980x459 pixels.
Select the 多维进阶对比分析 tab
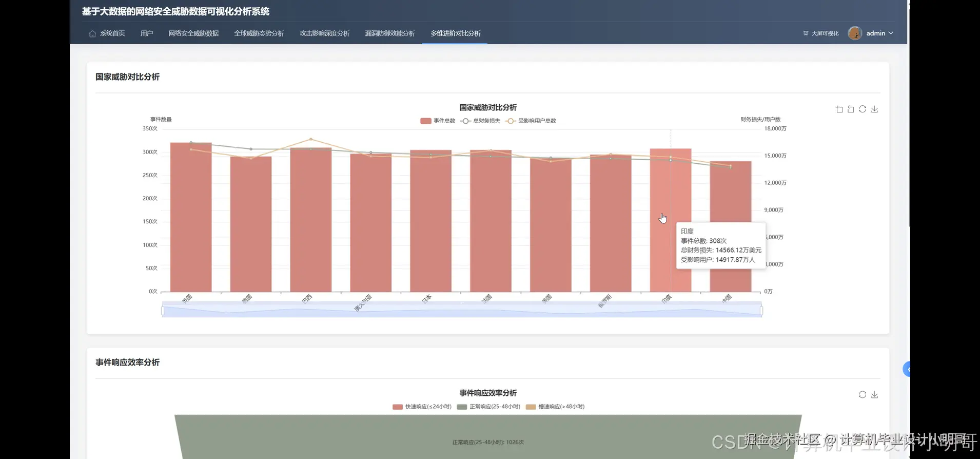pyautogui.click(x=456, y=33)
